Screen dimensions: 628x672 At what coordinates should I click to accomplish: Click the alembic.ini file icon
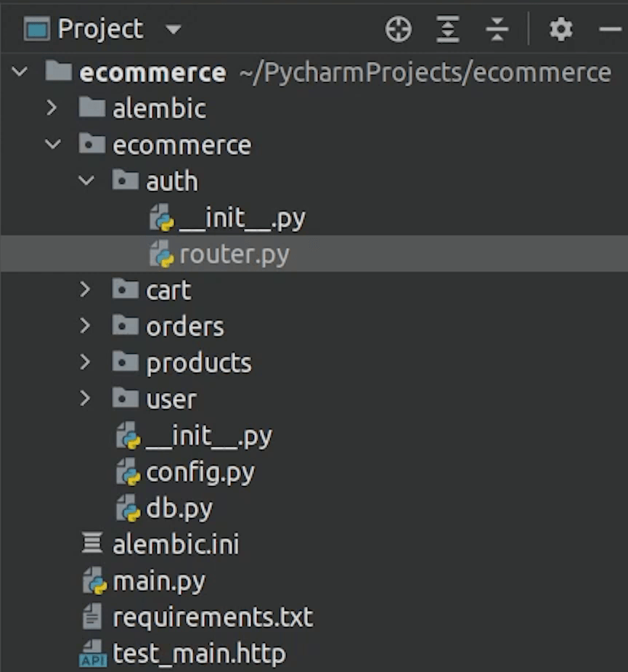[92, 545]
